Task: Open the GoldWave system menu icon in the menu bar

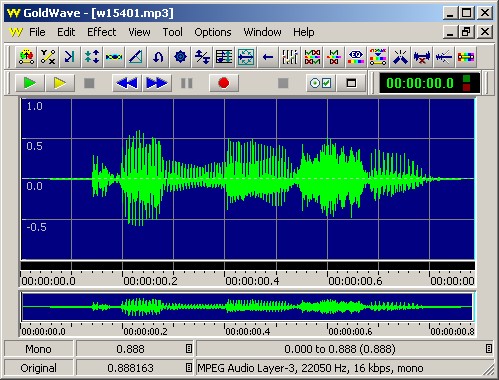Action: (16, 32)
